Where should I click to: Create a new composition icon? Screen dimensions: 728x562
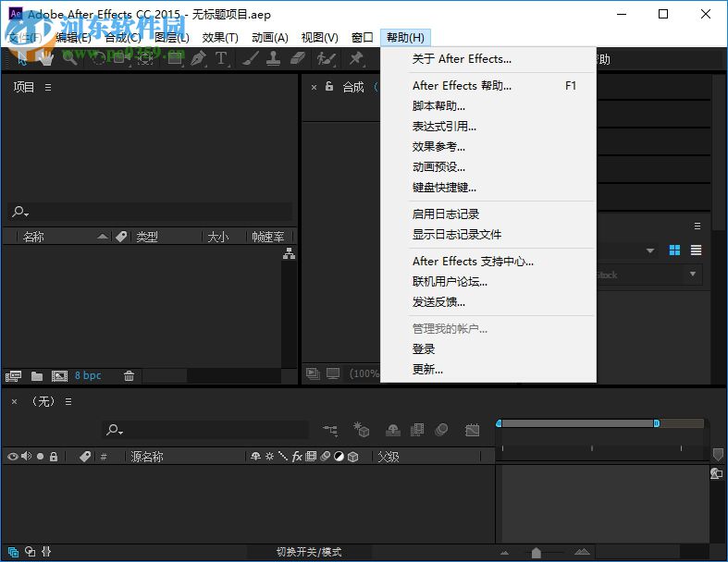pos(59,376)
